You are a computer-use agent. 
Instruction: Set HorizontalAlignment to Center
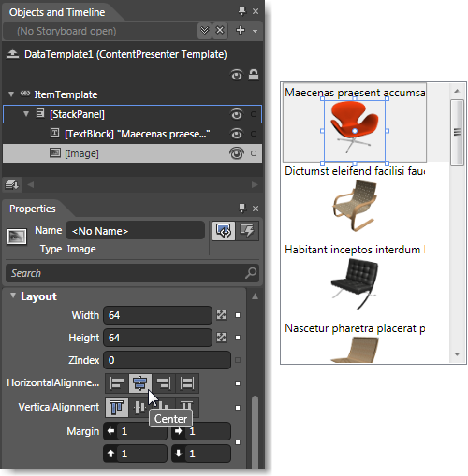[140, 383]
